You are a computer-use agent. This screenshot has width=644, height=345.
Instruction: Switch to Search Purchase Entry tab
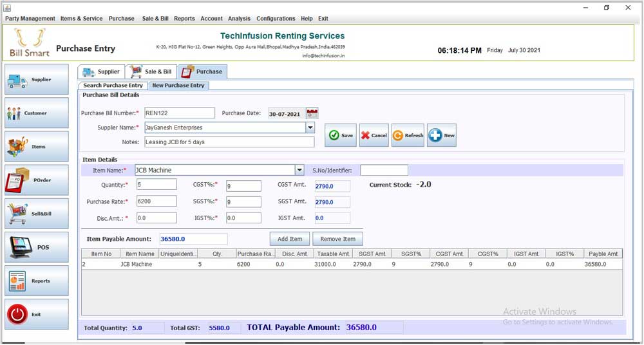tap(113, 86)
